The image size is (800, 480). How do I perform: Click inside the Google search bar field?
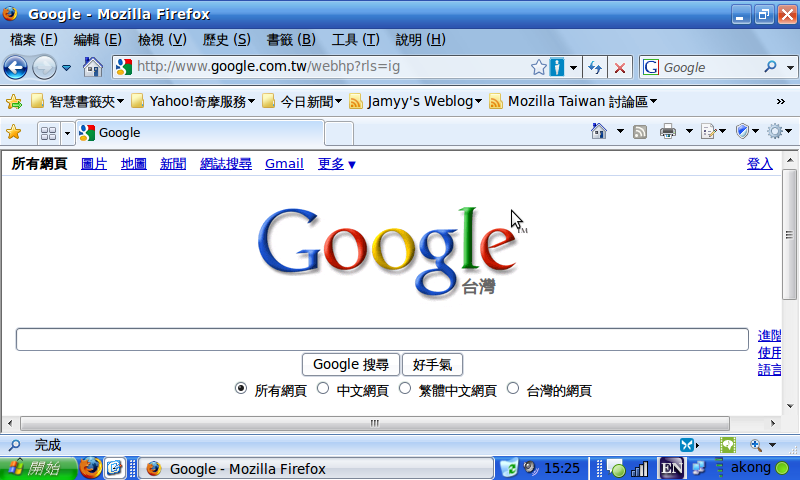pyautogui.click(x=712, y=67)
